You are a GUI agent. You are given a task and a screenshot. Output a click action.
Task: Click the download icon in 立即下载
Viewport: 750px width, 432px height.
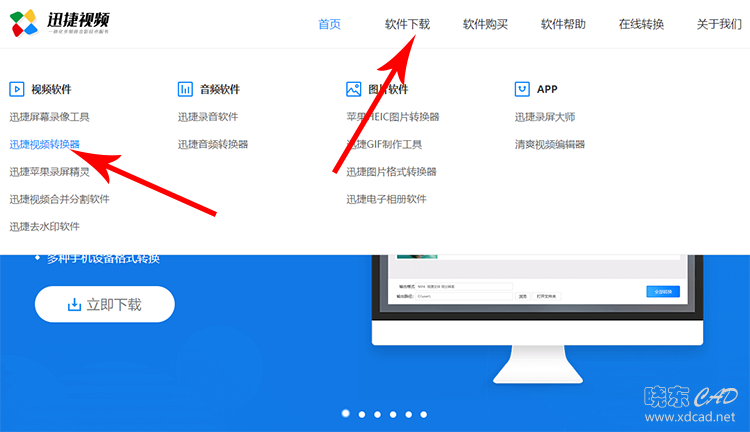(74, 304)
